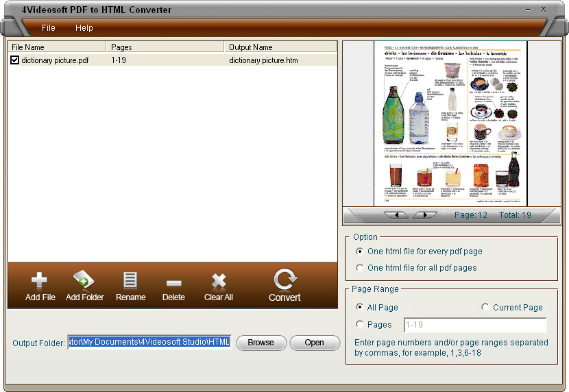
Task: Click the Add File plus icon
Action: pyautogui.click(x=40, y=280)
